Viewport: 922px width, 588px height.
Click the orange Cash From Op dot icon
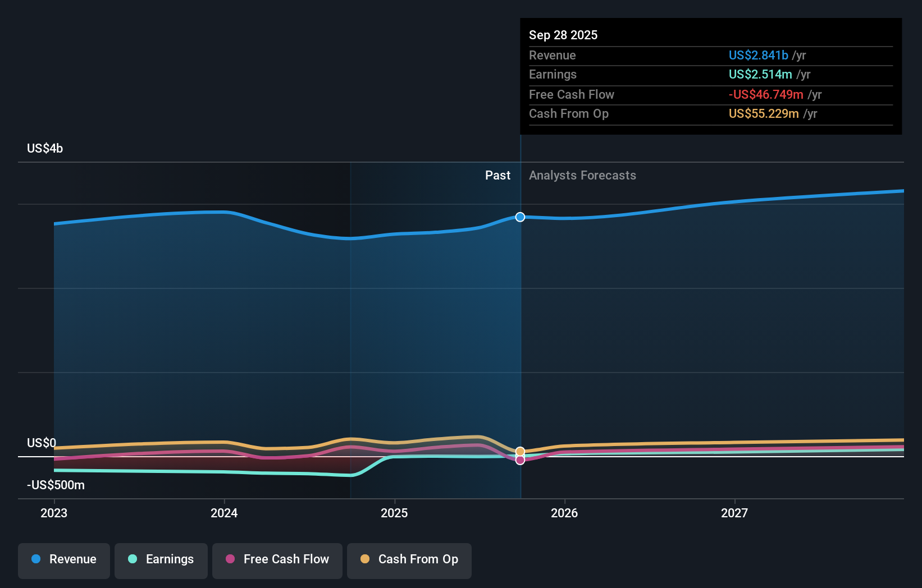pos(365,559)
